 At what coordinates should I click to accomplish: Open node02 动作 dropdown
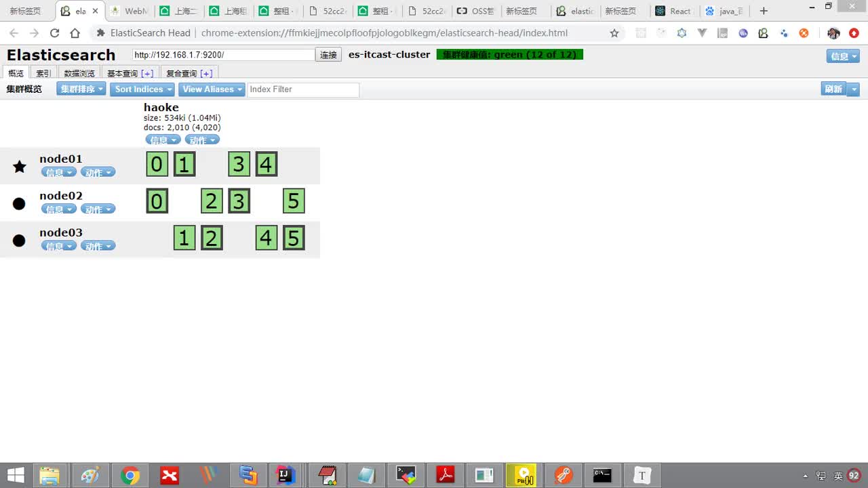coord(98,209)
